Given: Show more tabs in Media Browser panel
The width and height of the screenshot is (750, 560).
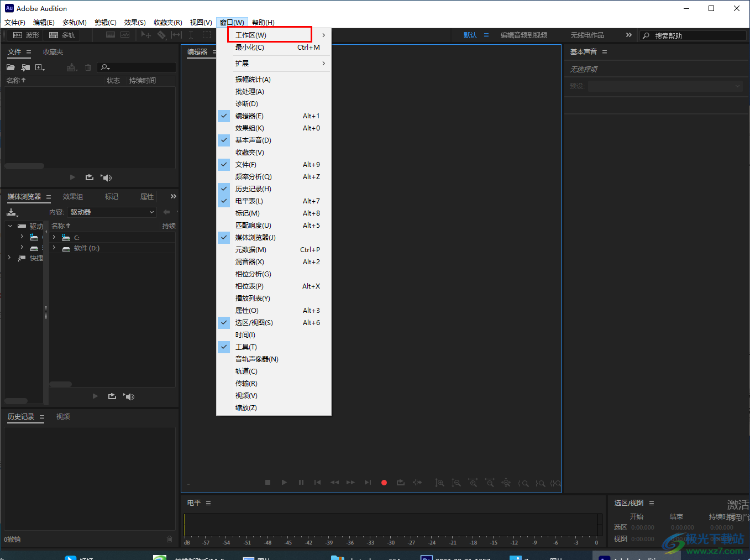Looking at the screenshot, I should click(173, 196).
